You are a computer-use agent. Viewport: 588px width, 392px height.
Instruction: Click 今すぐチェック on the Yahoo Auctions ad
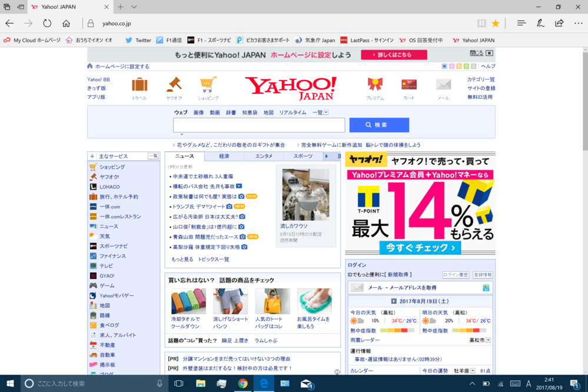click(420, 248)
